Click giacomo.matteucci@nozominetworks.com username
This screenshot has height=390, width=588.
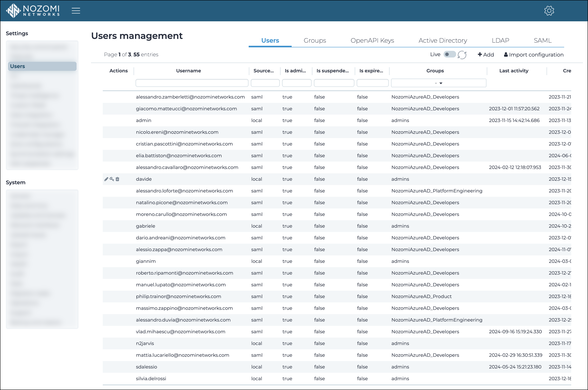pos(186,109)
